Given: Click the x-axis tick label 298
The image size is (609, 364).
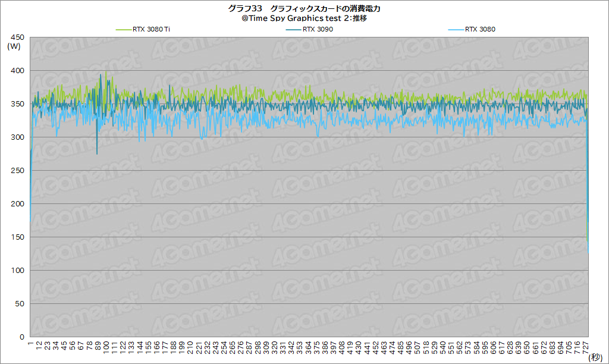Looking at the screenshot, I should click(x=258, y=347).
